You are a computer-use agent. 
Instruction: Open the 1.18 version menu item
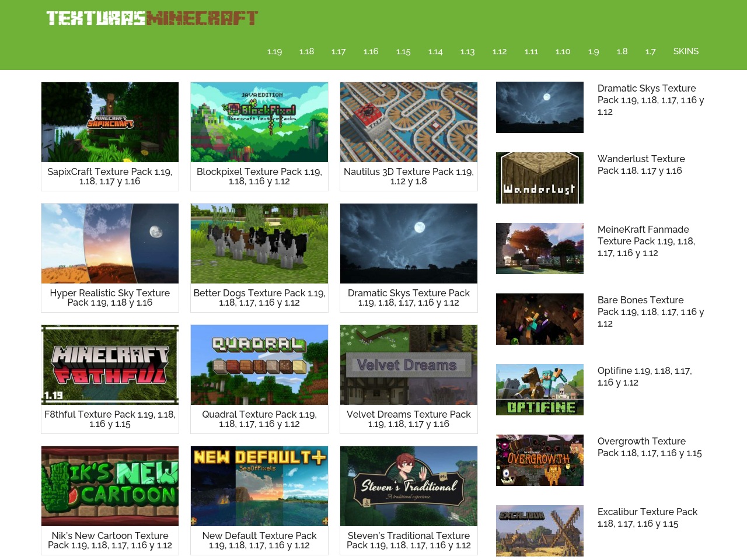pyautogui.click(x=306, y=51)
